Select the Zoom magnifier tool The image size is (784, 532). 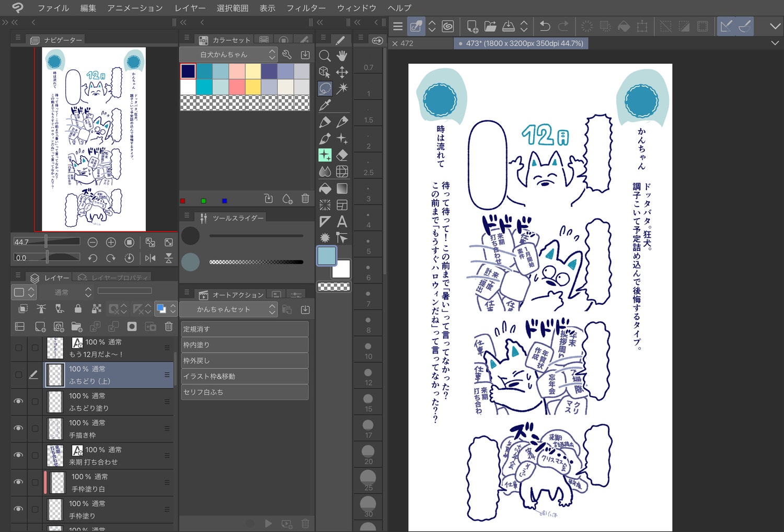[325, 56]
